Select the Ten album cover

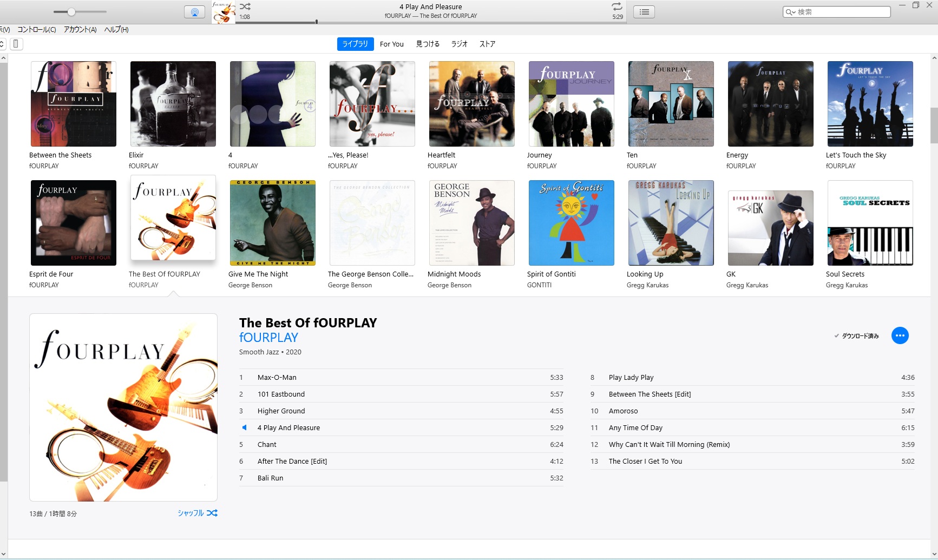[x=671, y=104]
